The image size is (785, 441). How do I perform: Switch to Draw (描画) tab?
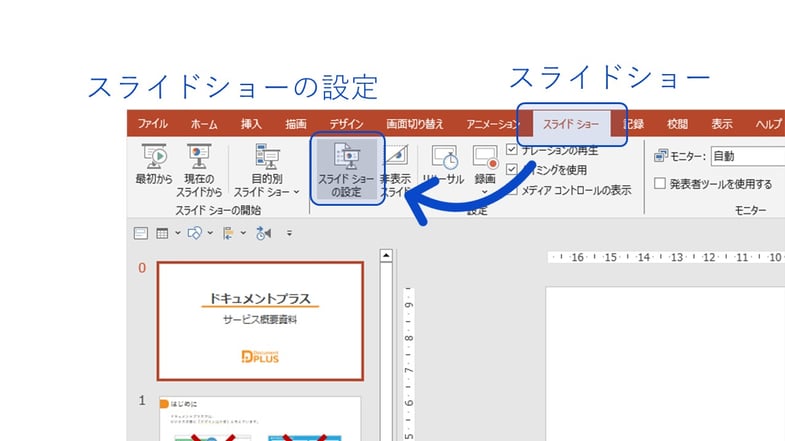[296, 124]
